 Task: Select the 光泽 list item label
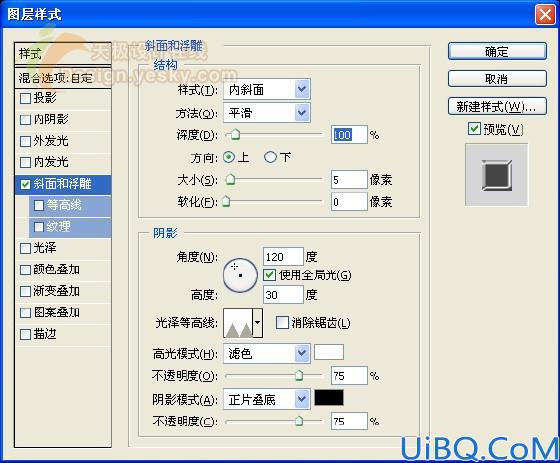[x=45, y=248]
